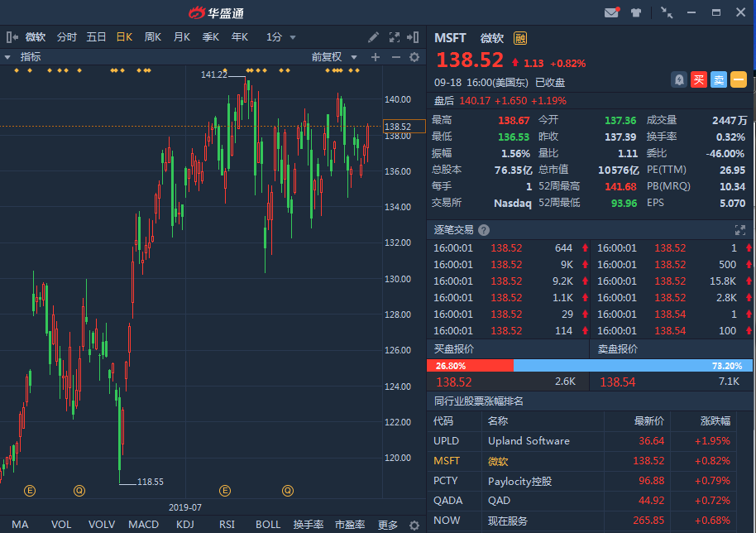Open chart settings gear beside 前复权
The height and width of the screenshot is (533, 756).
click(415, 57)
